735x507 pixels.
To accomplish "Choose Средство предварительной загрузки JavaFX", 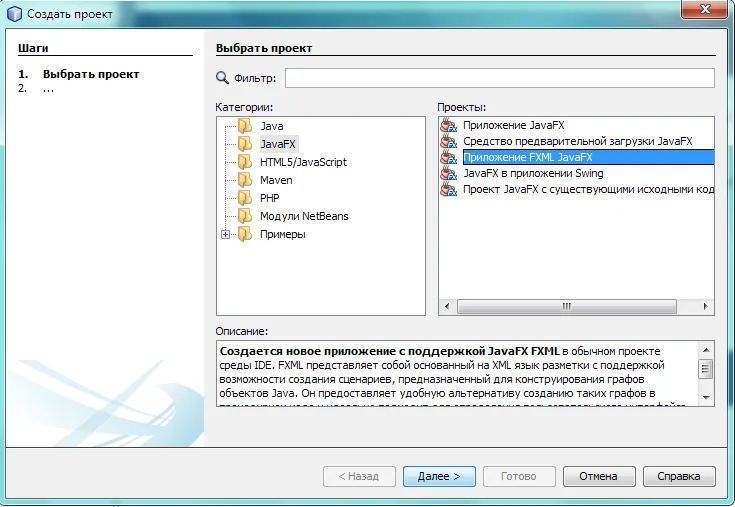I will [578, 142].
